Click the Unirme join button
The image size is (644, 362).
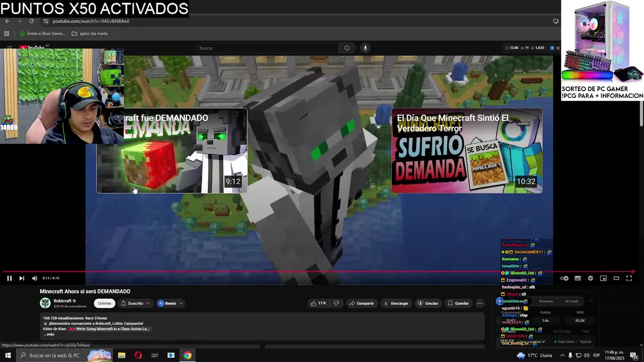pos(104,303)
